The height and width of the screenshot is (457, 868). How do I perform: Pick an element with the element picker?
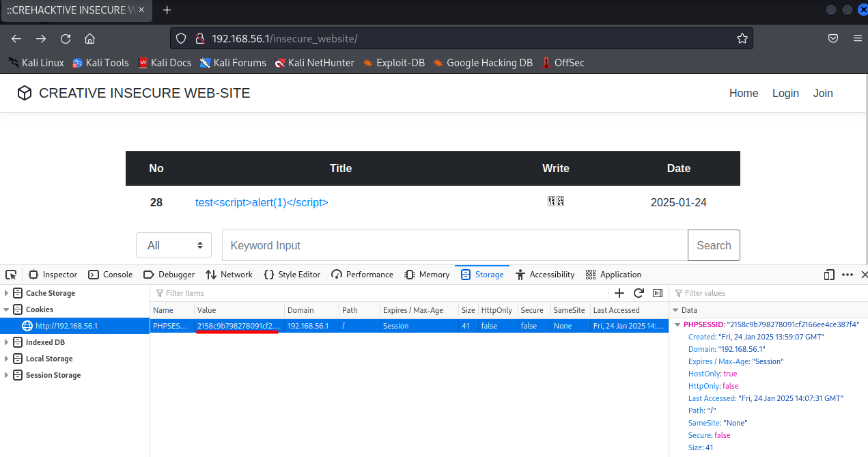(x=11, y=275)
